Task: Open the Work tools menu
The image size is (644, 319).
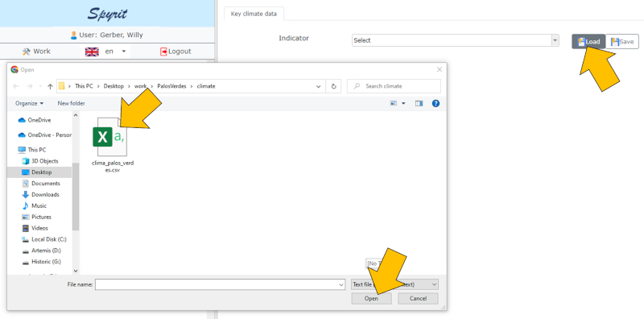Action: (36, 52)
